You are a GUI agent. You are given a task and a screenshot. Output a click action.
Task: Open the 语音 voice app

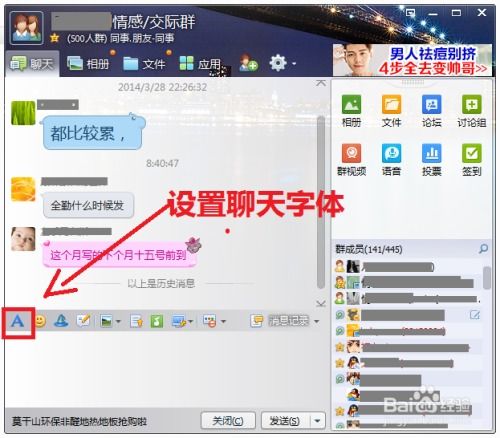point(391,160)
